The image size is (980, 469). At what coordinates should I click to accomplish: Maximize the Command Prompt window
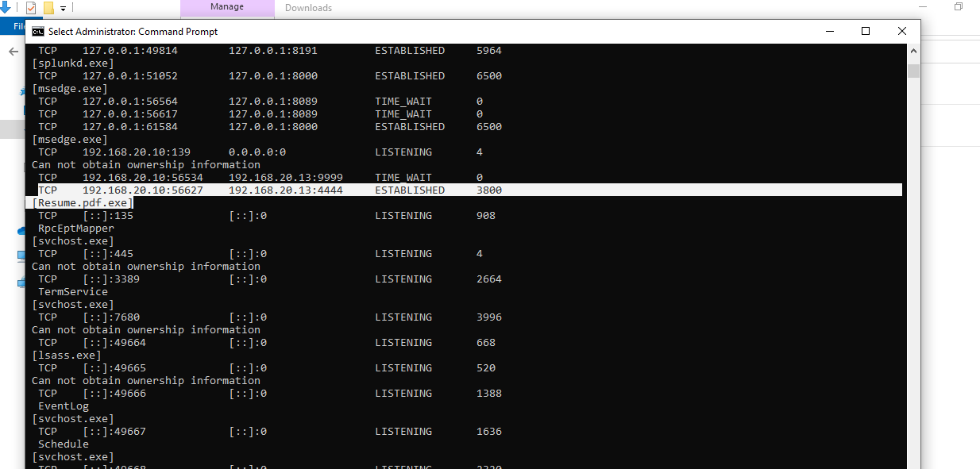865,31
